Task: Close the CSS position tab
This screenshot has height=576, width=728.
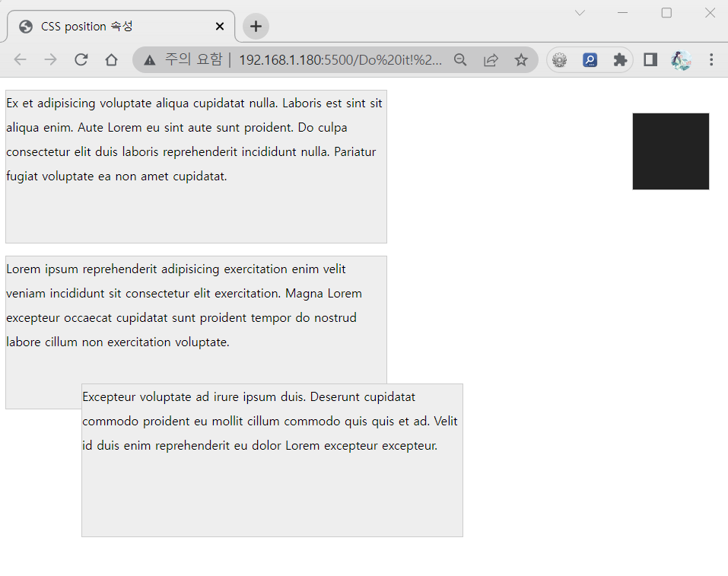Action: [220, 27]
